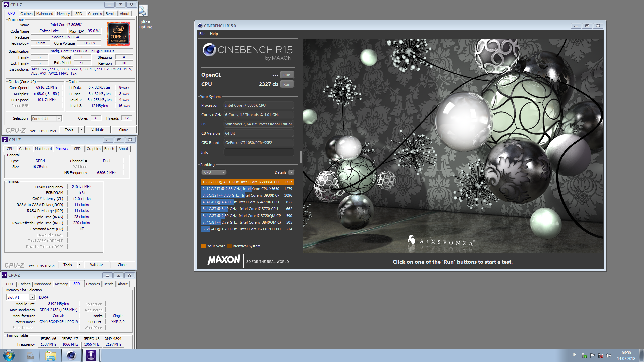Screen dimensions: 644x362
Task: Select ranking row Core i7-4770K
Action: click(x=248, y=202)
